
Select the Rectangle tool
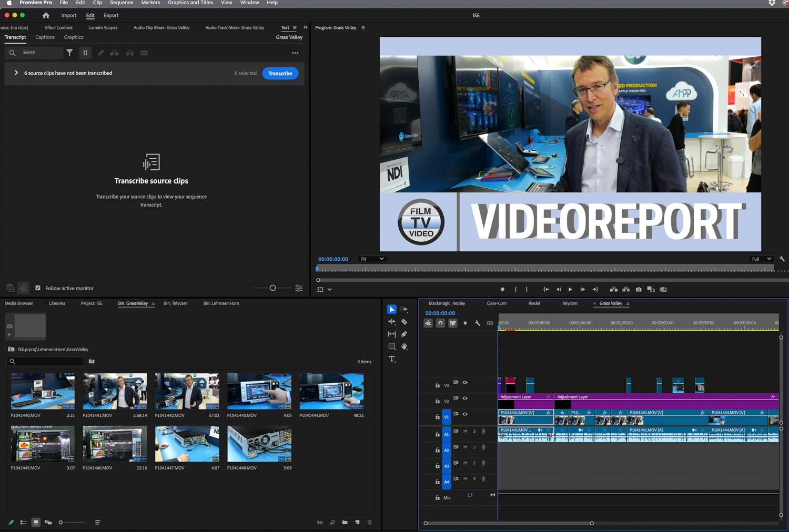[392, 347]
